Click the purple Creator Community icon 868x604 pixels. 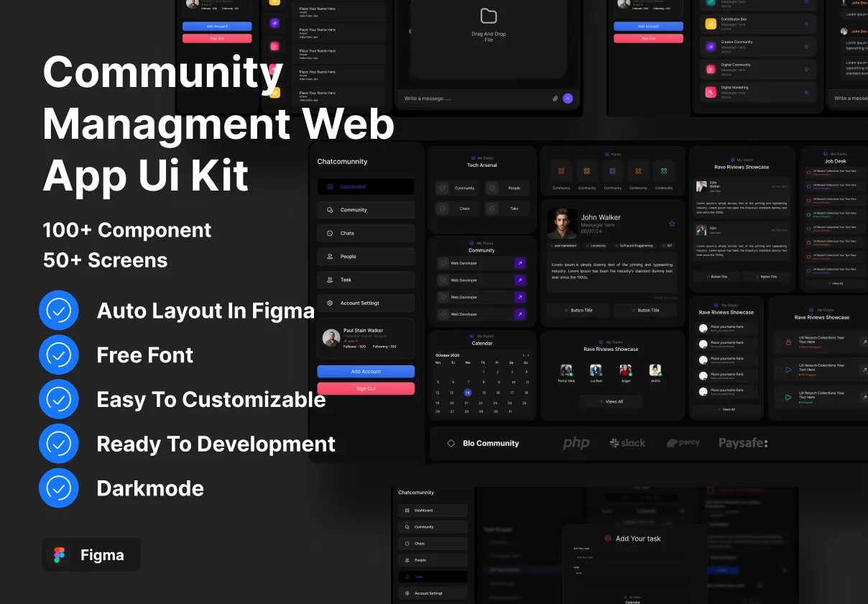[711, 46]
